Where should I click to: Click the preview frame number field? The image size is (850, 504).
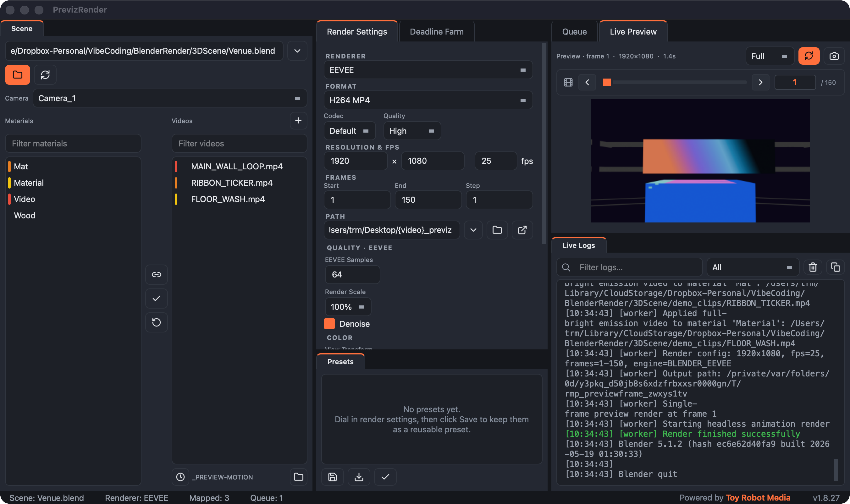click(795, 82)
